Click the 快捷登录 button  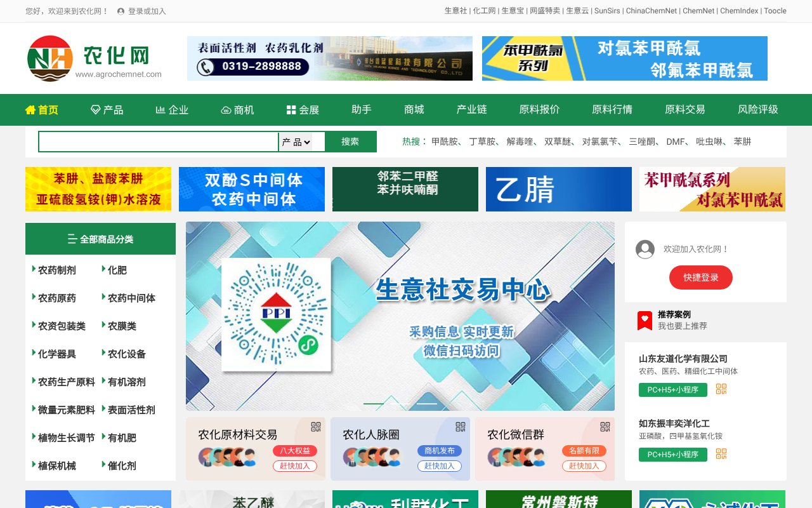(700, 277)
